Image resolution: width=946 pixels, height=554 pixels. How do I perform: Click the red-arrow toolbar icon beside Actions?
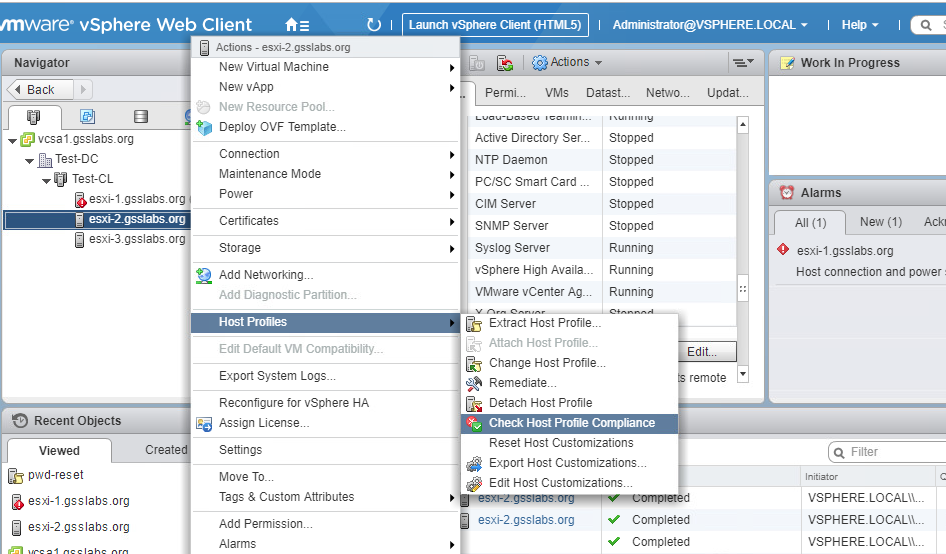pos(505,63)
